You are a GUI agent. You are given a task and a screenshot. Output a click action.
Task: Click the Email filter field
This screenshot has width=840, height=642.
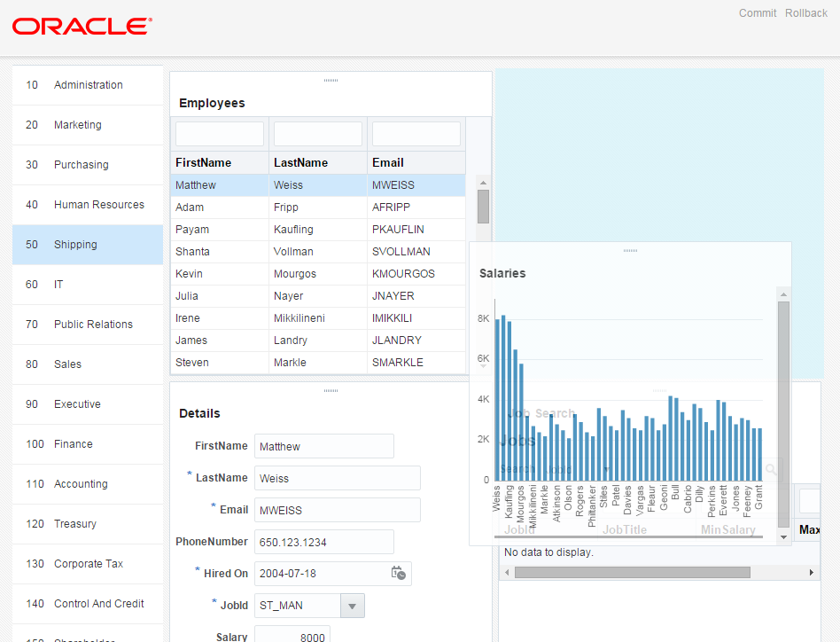416,134
